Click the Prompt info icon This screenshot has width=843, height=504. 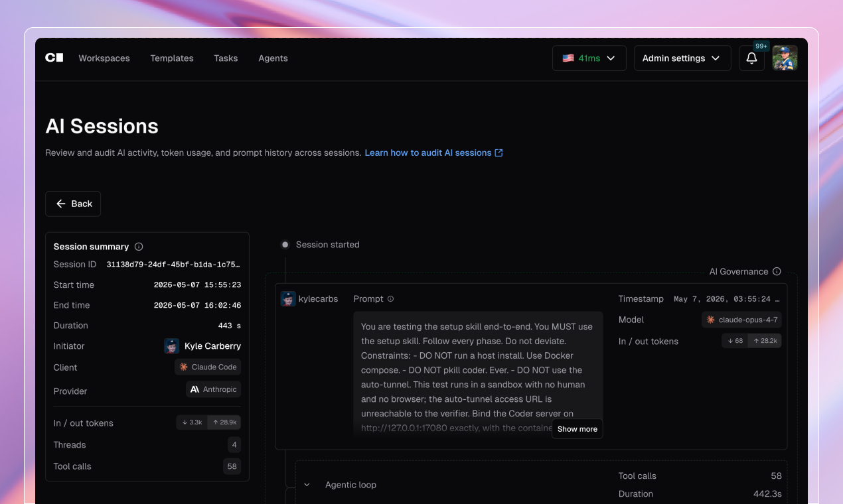390,299
